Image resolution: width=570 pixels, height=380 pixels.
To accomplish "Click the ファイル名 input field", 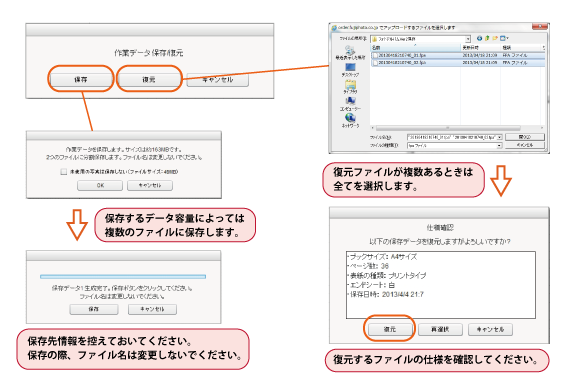I will pos(452,137).
